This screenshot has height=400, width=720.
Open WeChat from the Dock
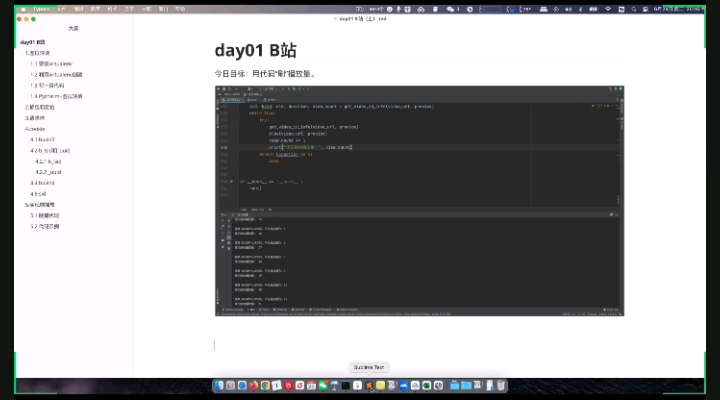323,385
